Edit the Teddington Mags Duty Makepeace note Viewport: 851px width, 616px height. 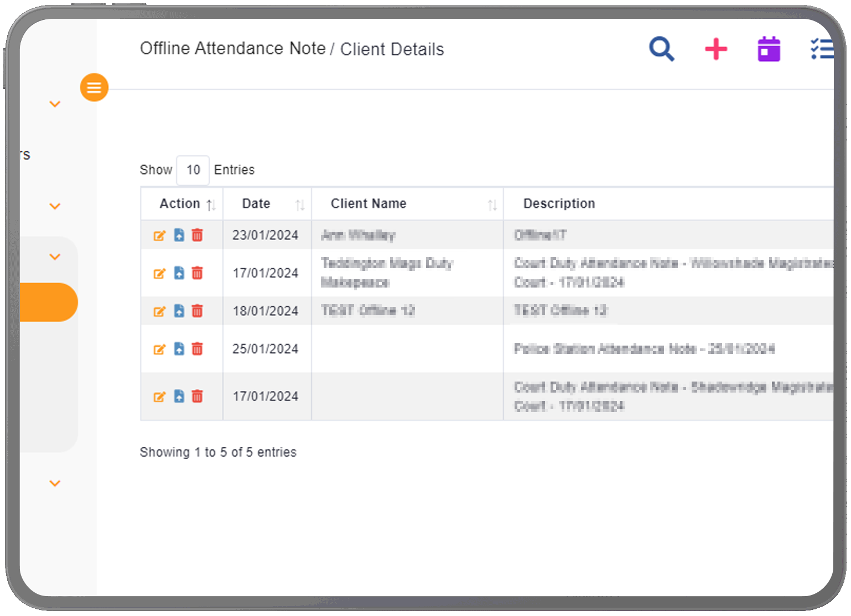pyautogui.click(x=160, y=273)
